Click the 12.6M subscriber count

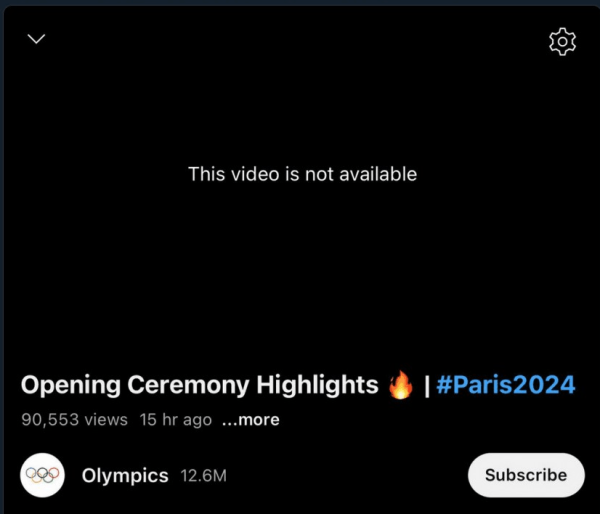pos(204,476)
